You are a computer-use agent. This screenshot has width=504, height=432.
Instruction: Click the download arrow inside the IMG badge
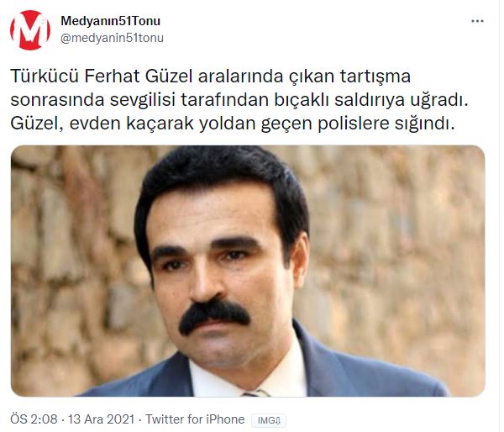coord(278,420)
